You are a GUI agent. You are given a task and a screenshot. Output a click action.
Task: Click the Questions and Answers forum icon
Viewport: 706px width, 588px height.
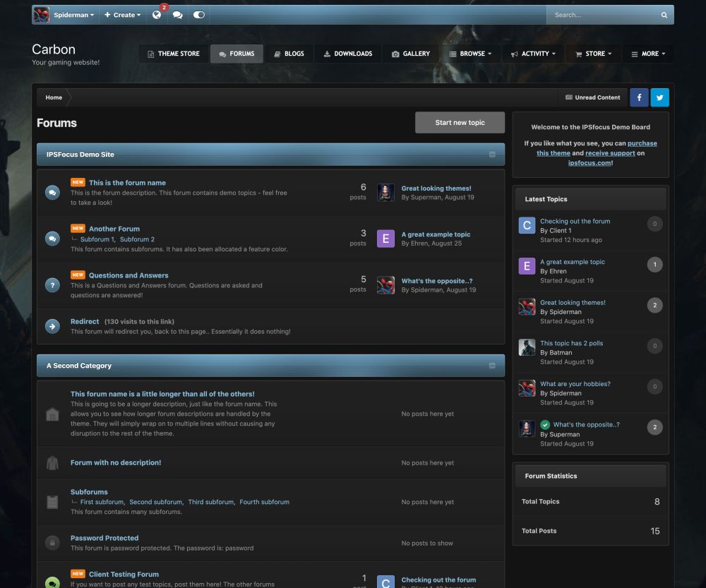52,285
